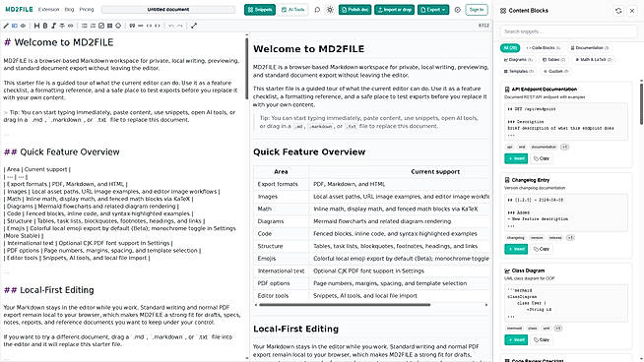Apply italic formatting
Image resolution: width=644 pixels, height=362 pixels.
[x=53, y=26]
